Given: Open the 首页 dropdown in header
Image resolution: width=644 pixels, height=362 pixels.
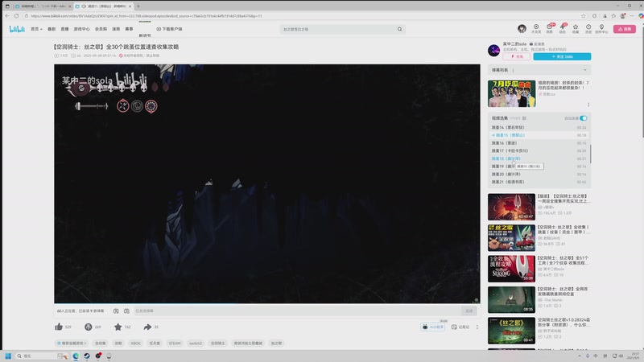Looking at the screenshot, I should [x=36, y=29].
